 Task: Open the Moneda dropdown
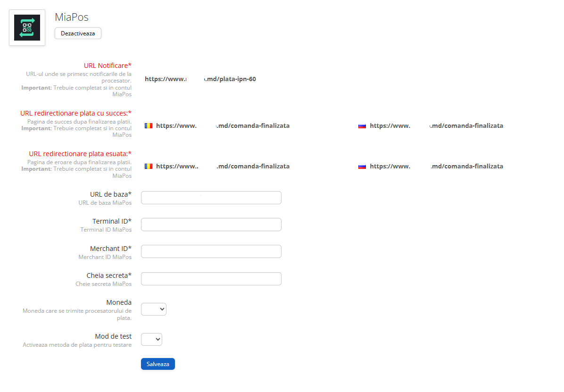154,309
